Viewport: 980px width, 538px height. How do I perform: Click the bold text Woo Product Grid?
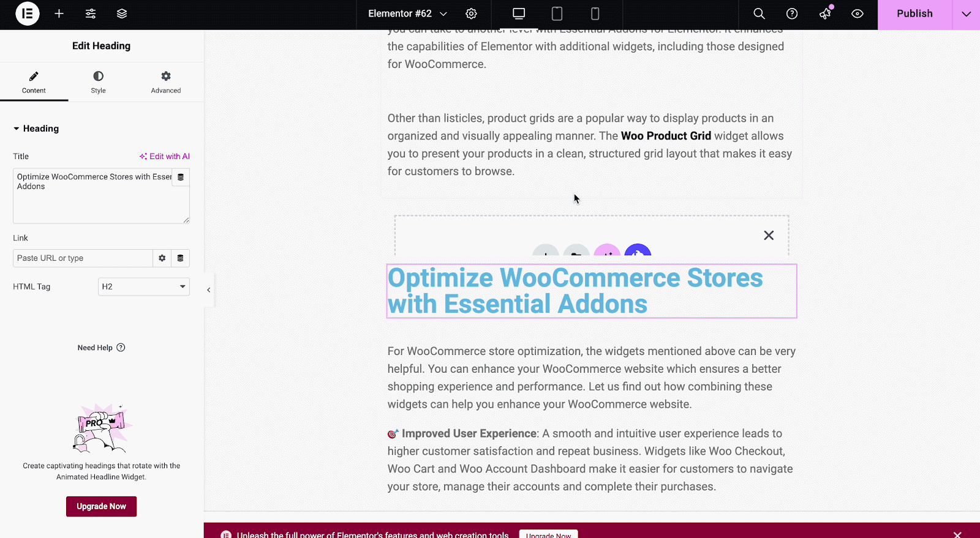point(666,136)
